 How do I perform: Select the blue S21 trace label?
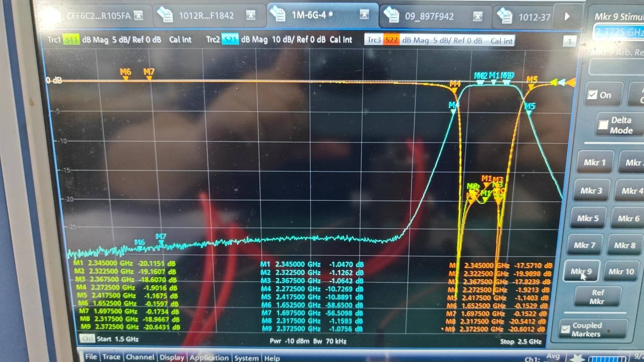coord(230,40)
